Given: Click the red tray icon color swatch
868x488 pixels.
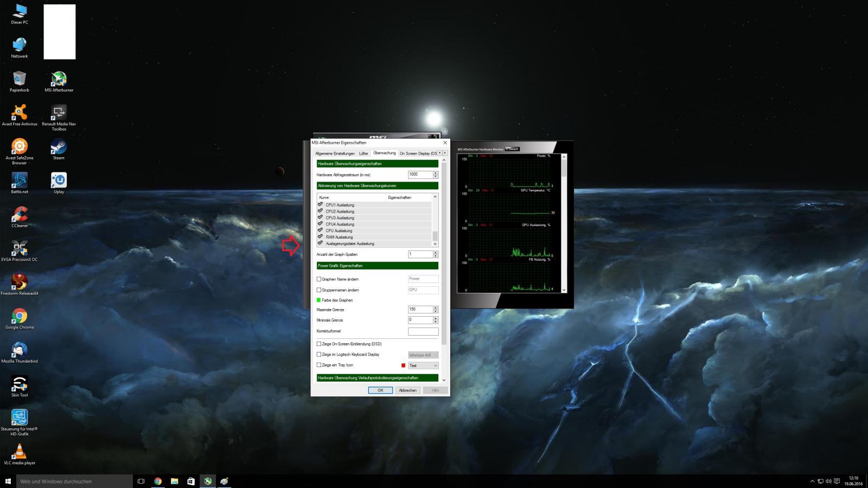Looking at the screenshot, I should pyautogui.click(x=403, y=365).
